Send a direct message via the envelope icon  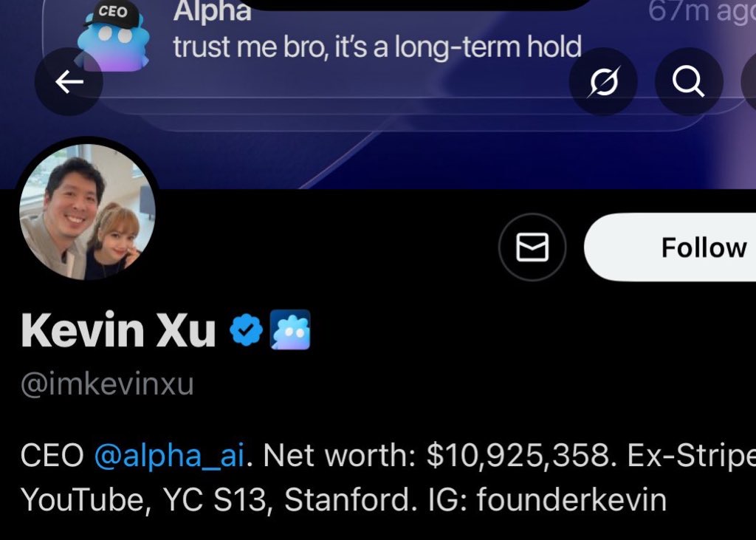[x=532, y=247]
